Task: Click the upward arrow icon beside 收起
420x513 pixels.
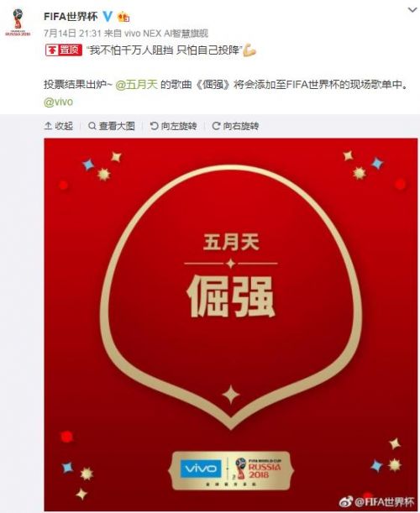Action: click(48, 126)
